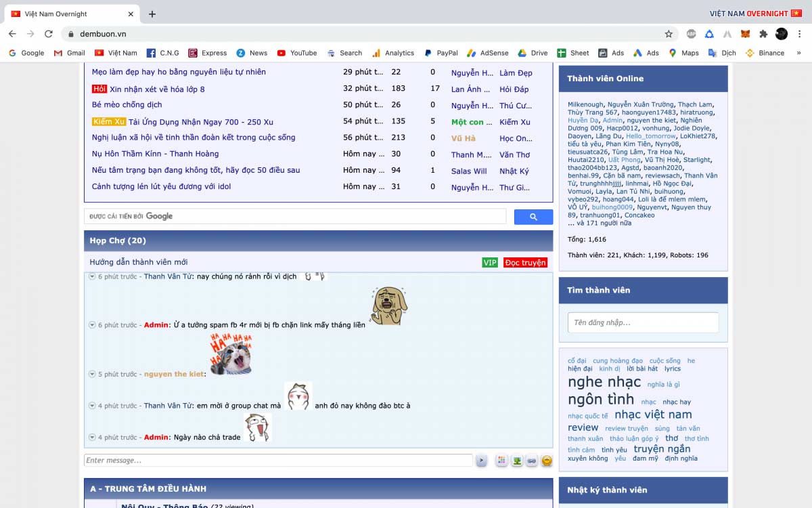
Task: Expand options for Admin's 6-minute-old message
Action: pyautogui.click(x=92, y=325)
